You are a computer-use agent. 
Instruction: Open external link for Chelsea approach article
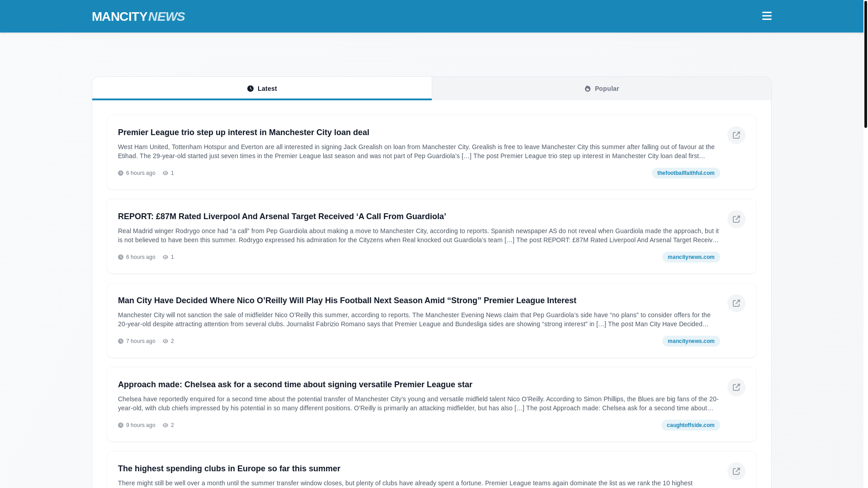pyautogui.click(x=736, y=387)
